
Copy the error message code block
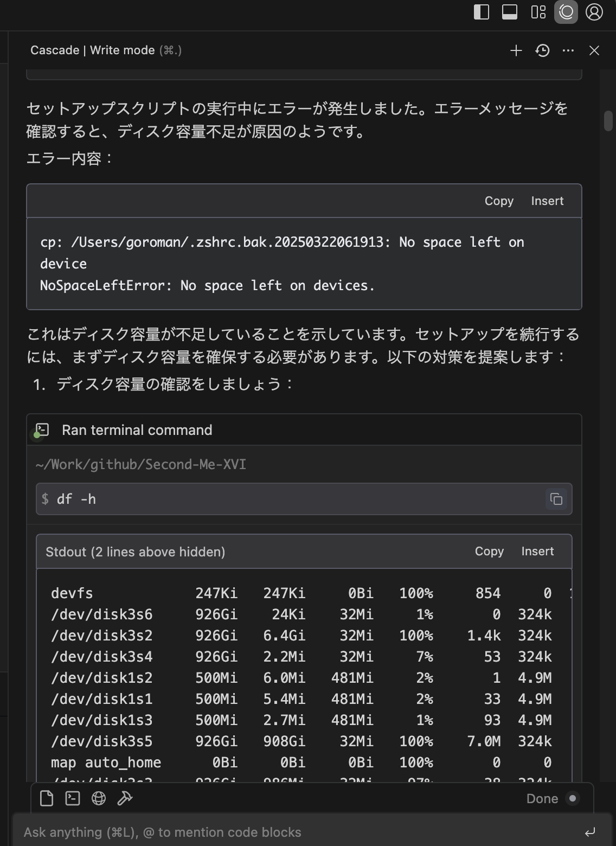pos(499,201)
